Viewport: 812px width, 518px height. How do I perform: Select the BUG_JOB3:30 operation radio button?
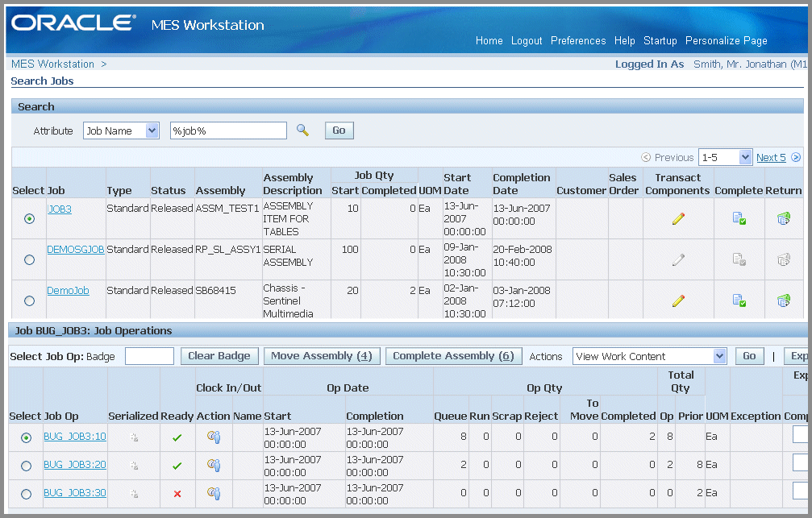(x=26, y=494)
